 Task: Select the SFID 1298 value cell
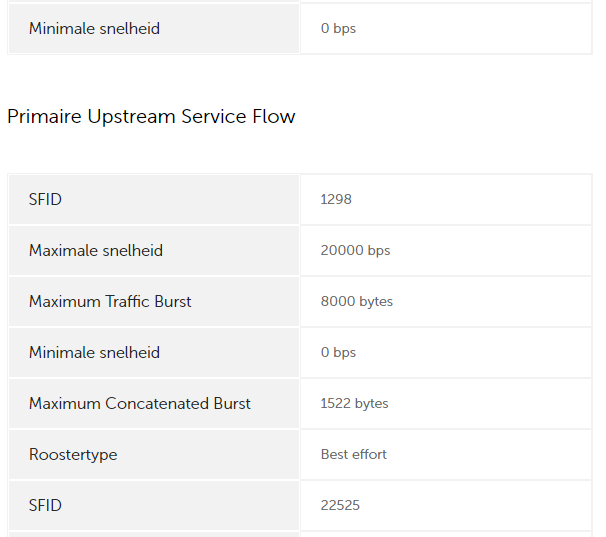pos(446,199)
